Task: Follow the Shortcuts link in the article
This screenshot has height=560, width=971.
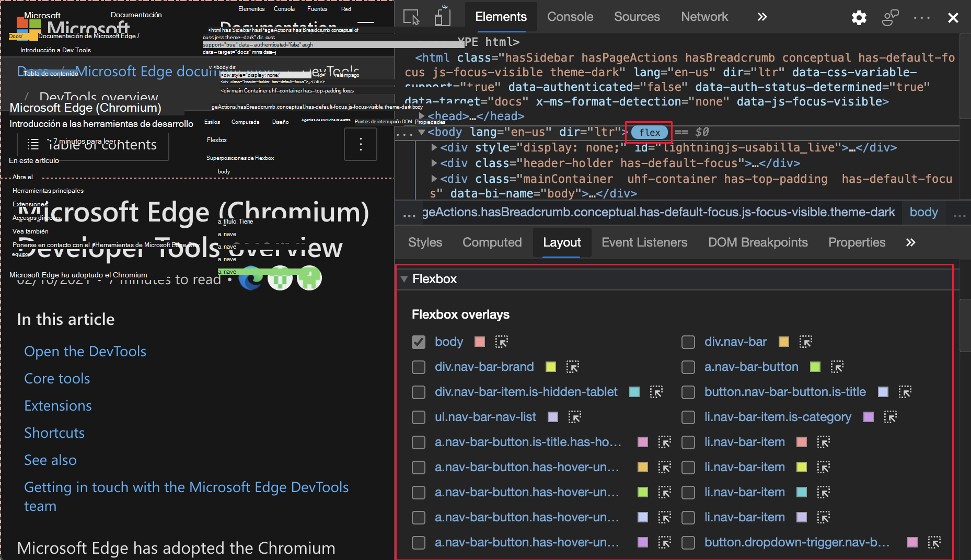Action: coord(54,433)
